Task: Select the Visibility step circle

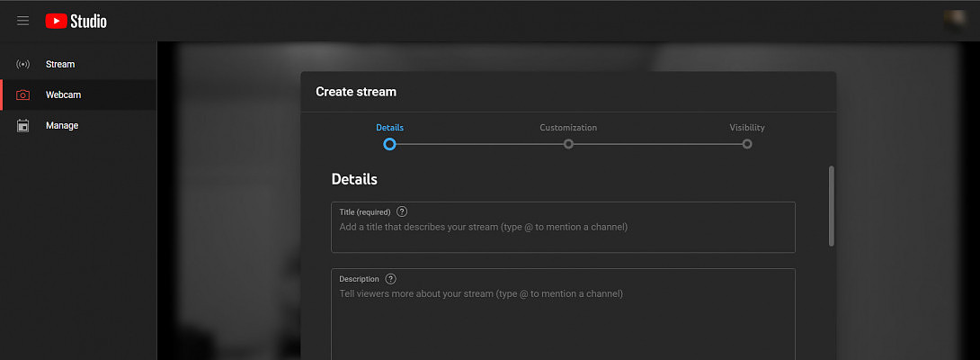Action: [x=747, y=144]
